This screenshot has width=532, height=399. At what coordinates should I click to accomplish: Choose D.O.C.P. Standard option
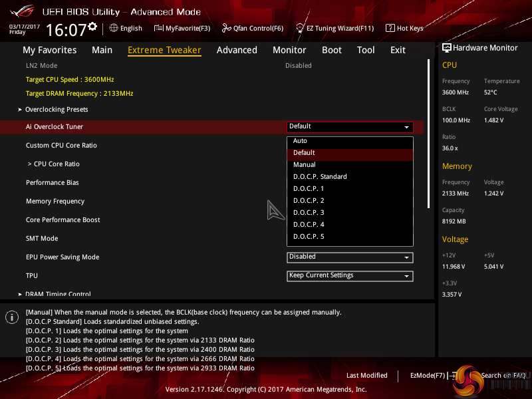[x=320, y=177]
